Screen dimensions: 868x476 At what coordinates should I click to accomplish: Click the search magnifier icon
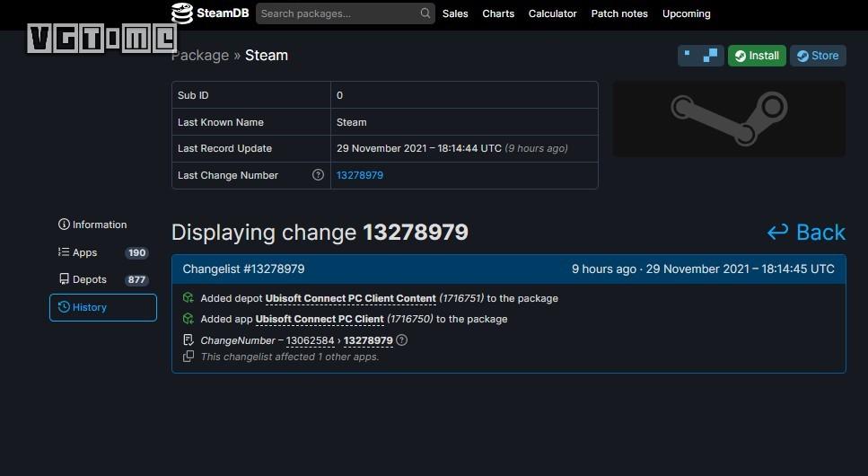425,13
